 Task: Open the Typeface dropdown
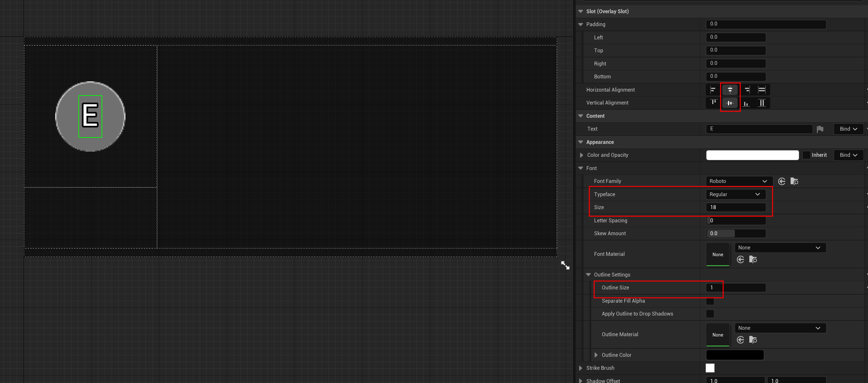pyautogui.click(x=735, y=195)
